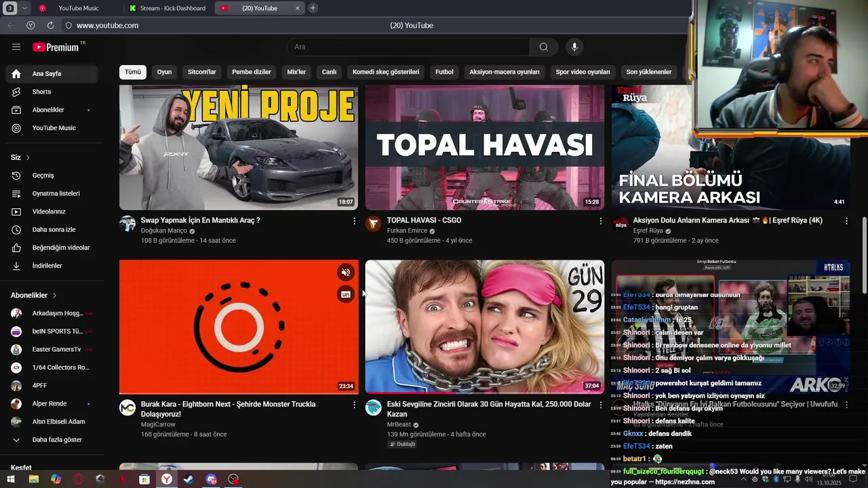868x488 pixels.
Task: Open the YouTube hamburger guide menu
Action: click(16, 47)
